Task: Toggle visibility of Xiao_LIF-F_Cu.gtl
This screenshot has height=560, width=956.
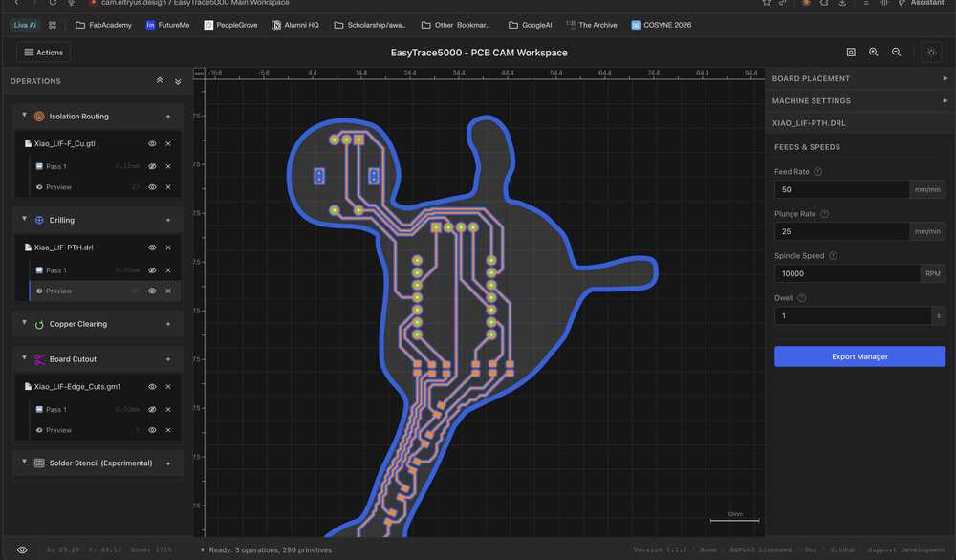Action: (152, 143)
